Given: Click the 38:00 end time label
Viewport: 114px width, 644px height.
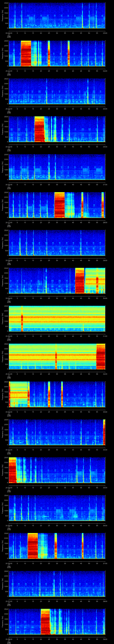Looking at the screenshot, I should tap(105, 601).
